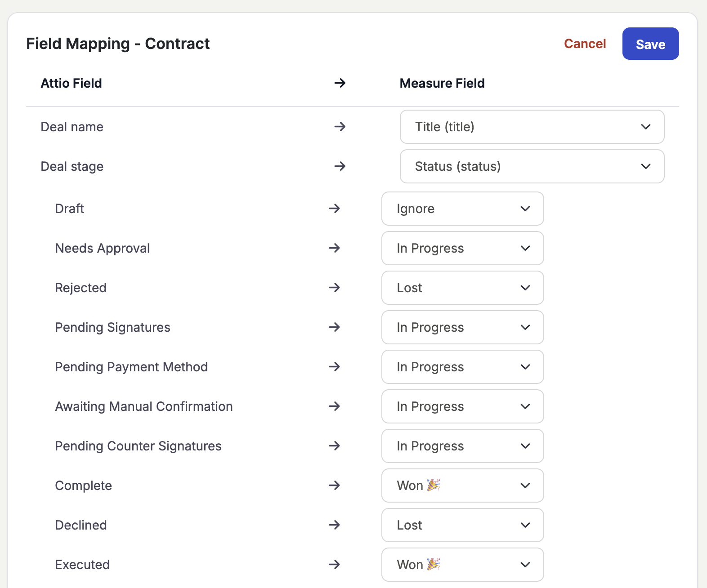The image size is (707, 588).
Task: Click the header arrow icon beside Attio Field
Action: point(340,83)
